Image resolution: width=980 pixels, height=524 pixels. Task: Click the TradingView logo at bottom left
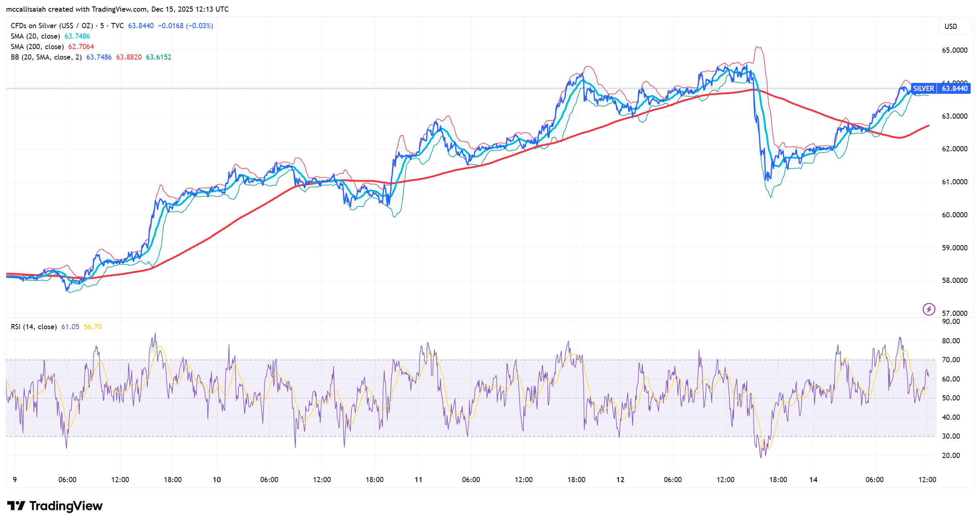[55, 506]
